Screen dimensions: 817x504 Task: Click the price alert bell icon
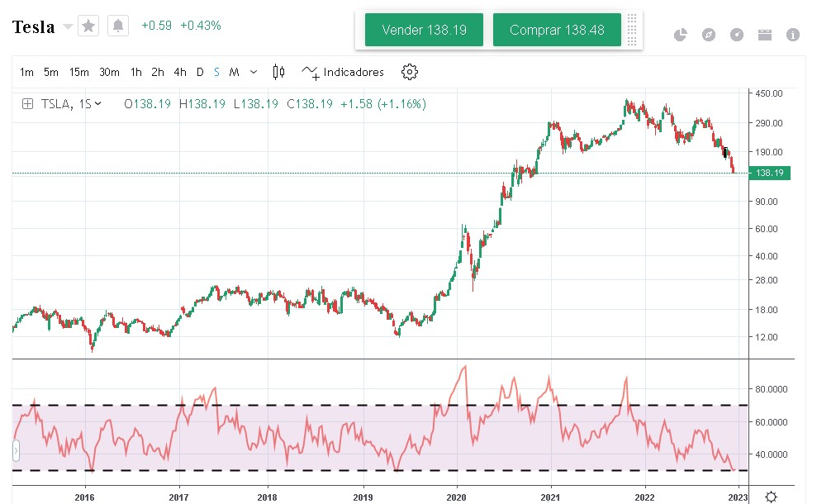click(118, 26)
